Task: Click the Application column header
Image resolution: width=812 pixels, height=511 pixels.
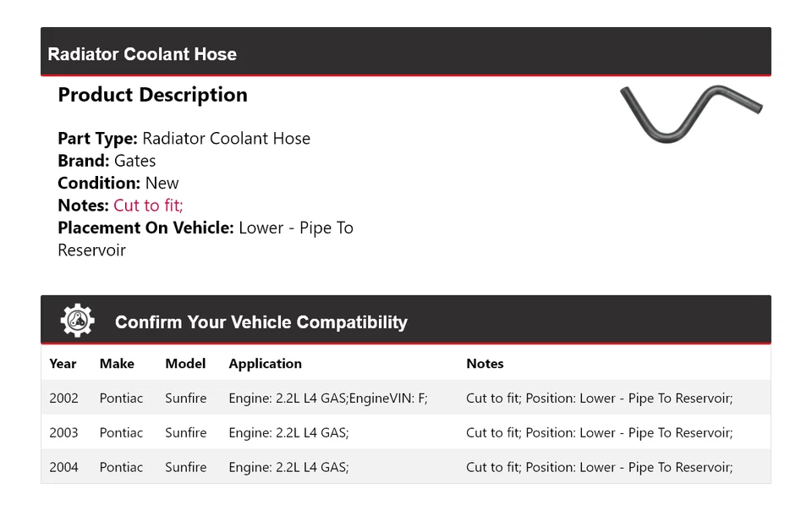Action: pos(265,364)
